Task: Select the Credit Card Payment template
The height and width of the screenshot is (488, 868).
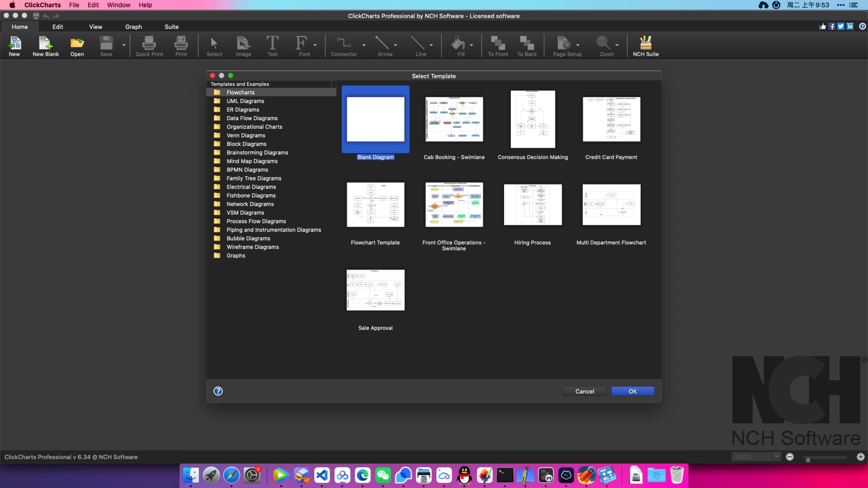Action: (611, 119)
